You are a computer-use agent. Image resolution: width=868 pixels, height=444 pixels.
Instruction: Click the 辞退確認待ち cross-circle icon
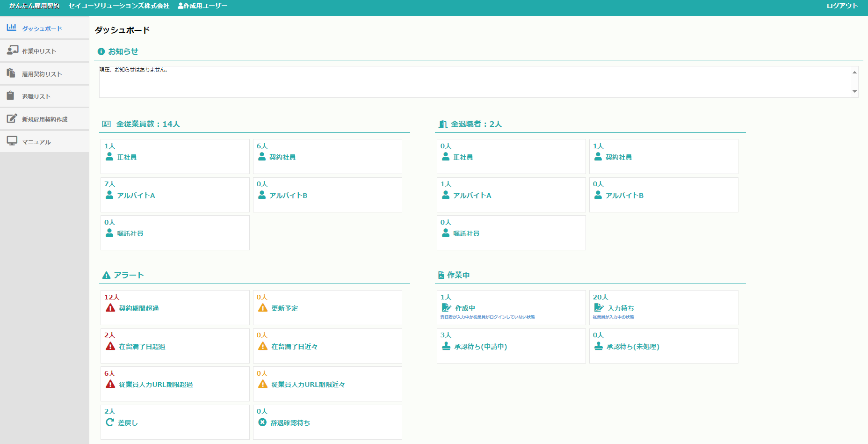(x=262, y=422)
